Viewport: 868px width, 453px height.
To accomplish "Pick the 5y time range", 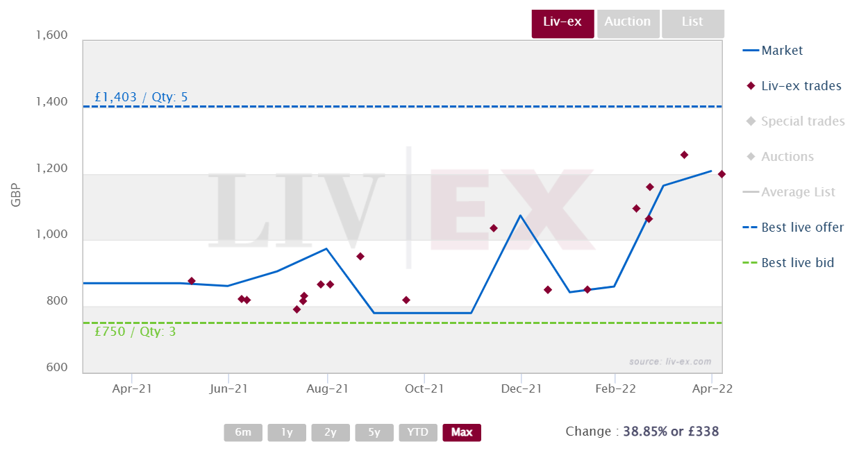I will click(374, 432).
